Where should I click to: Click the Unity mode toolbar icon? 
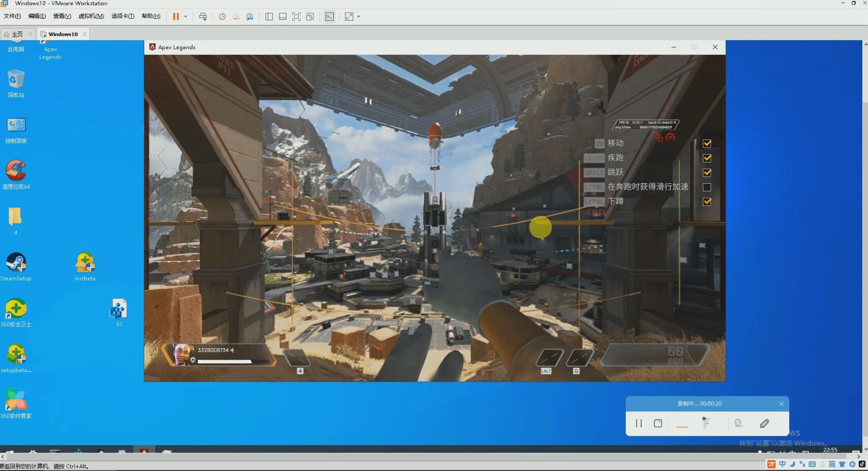[x=310, y=17]
